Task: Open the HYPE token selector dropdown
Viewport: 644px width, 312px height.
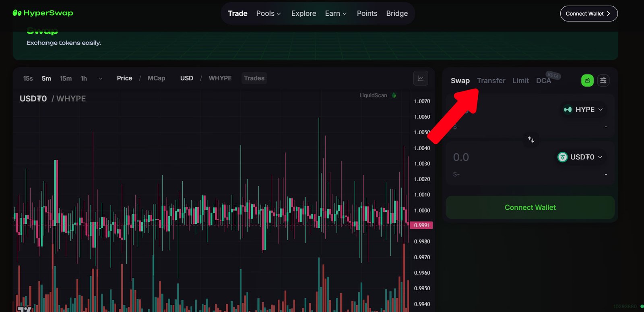Action: pos(583,110)
